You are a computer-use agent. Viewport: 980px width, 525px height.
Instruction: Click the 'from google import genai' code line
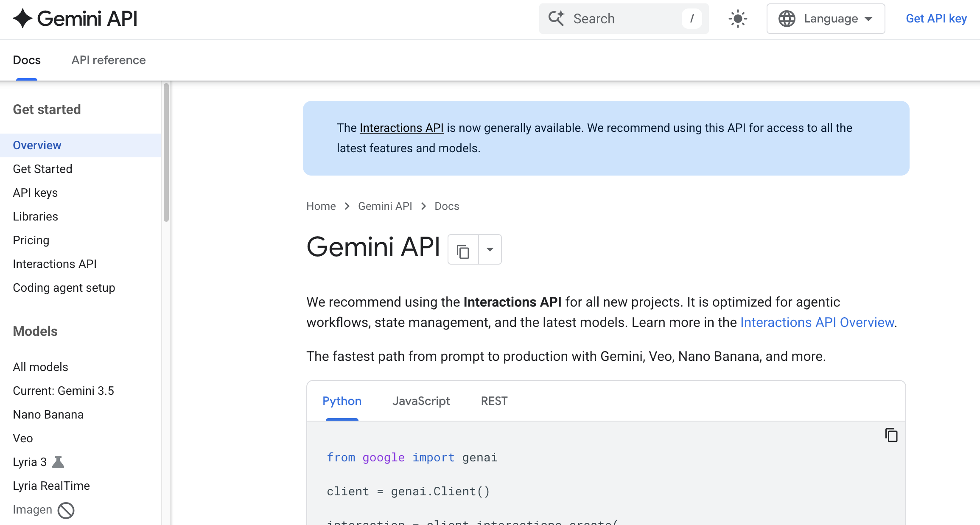point(412,458)
